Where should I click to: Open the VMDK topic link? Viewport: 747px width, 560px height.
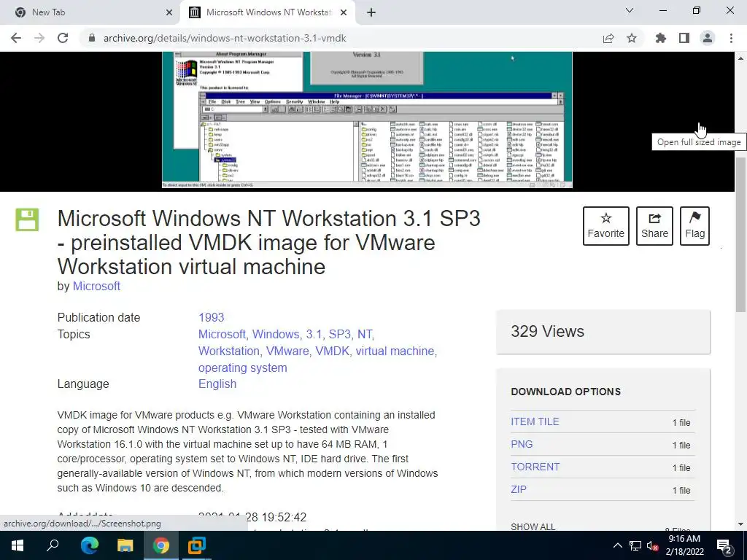click(332, 351)
